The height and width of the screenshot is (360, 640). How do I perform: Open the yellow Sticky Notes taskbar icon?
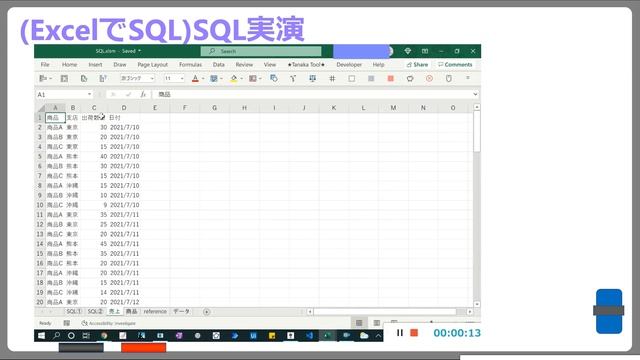coord(272,336)
